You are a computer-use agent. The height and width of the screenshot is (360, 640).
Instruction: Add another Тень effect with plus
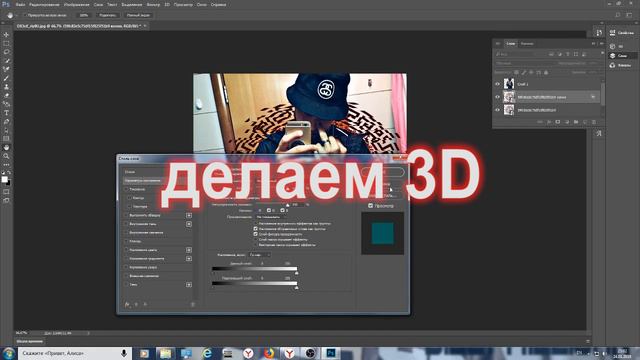[189, 284]
